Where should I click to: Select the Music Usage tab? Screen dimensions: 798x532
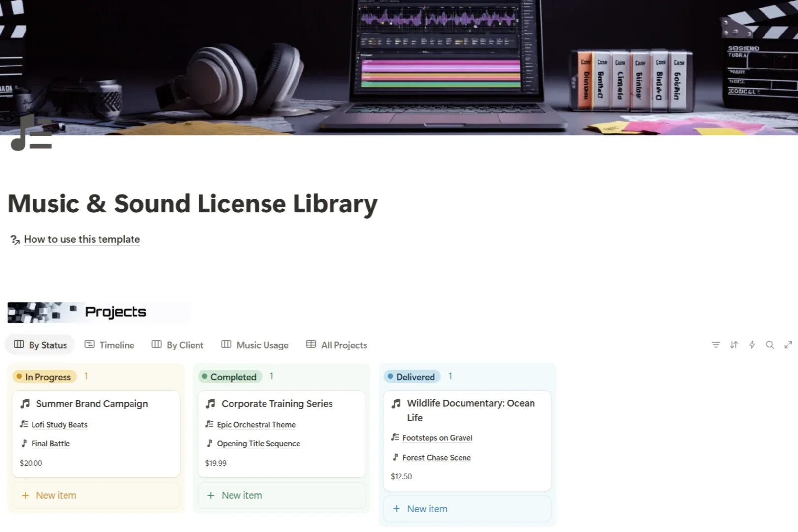tap(255, 345)
